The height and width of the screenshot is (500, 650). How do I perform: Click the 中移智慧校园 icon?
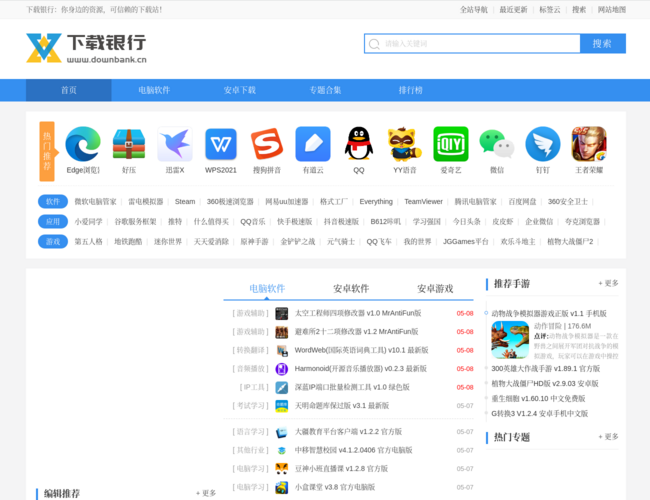281,450
